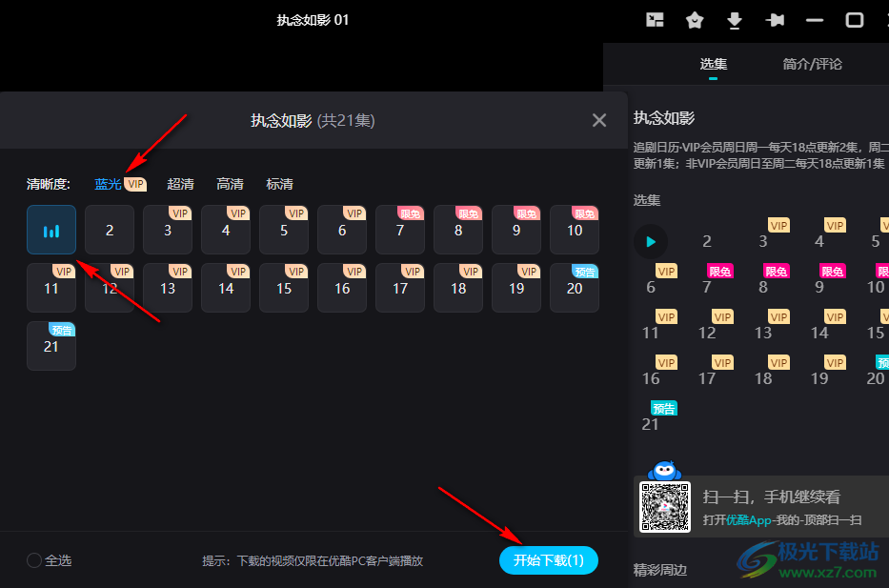This screenshot has height=588, width=889.
Task: Play VIP episode 6 from side panel
Action: click(651, 287)
